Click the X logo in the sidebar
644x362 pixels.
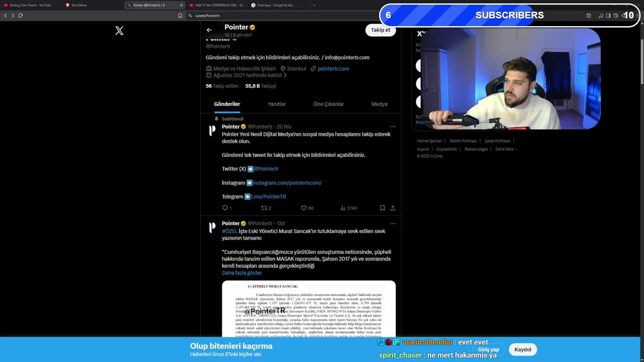(x=119, y=31)
